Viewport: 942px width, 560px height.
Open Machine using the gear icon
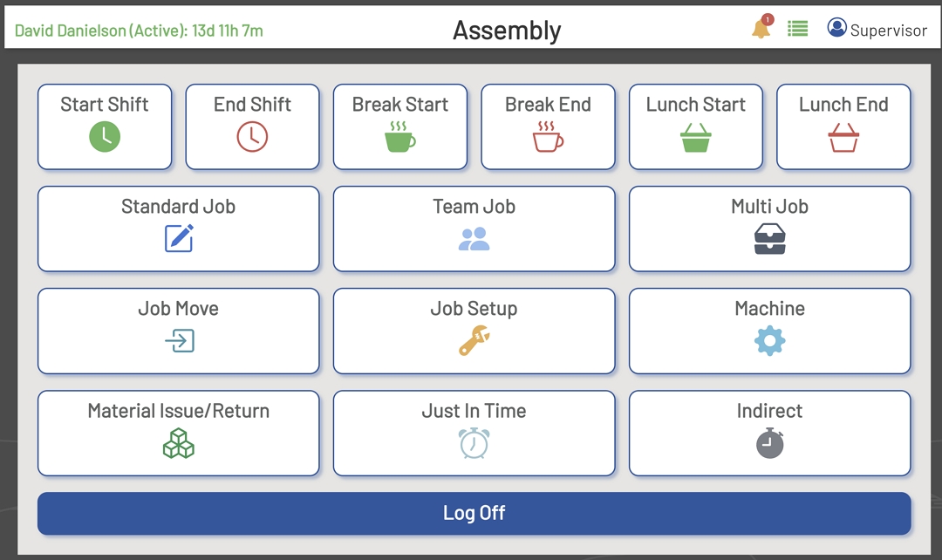(769, 342)
